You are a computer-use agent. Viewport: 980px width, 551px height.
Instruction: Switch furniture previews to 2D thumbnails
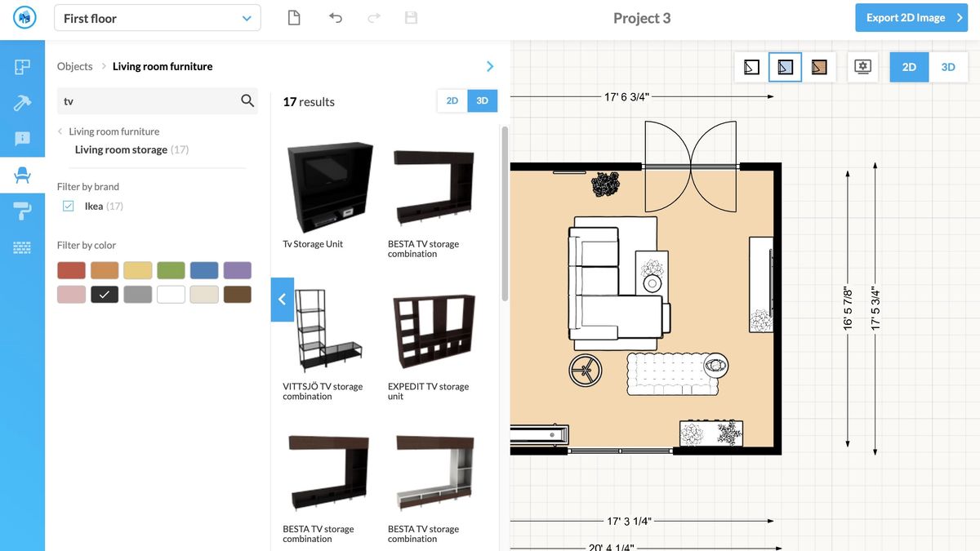pos(452,100)
